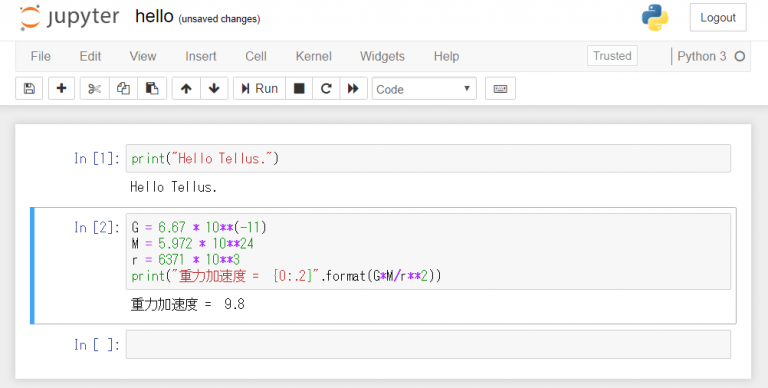The image size is (768, 388).
Task: Click the Logout button
Action: click(x=718, y=18)
